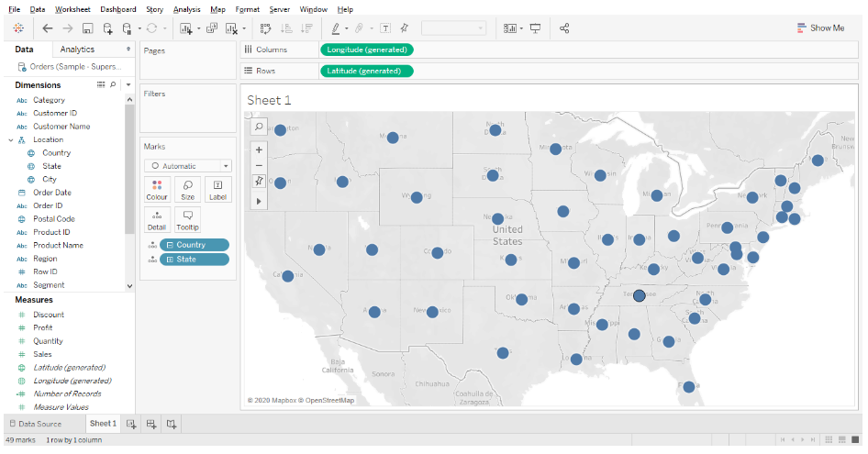Open Presentation Mode icon in toolbar

[x=536, y=28]
